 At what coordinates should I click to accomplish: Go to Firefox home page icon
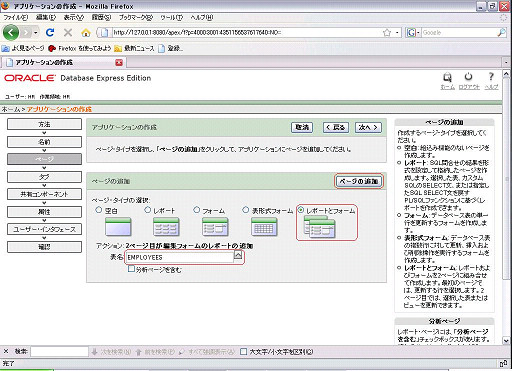pos(86,33)
